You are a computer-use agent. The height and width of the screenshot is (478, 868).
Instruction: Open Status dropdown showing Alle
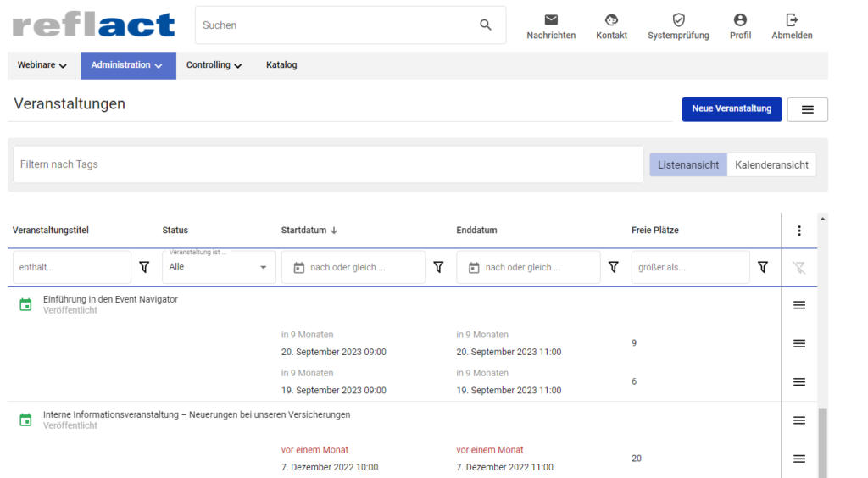click(219, 267)
